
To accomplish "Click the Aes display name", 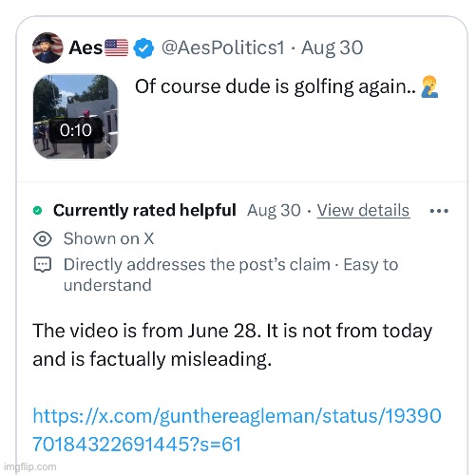I will coord(86,47).
